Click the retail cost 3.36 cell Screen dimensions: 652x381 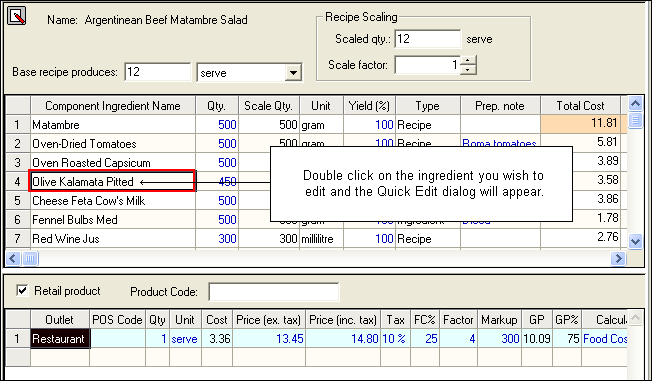pos(217,339)
